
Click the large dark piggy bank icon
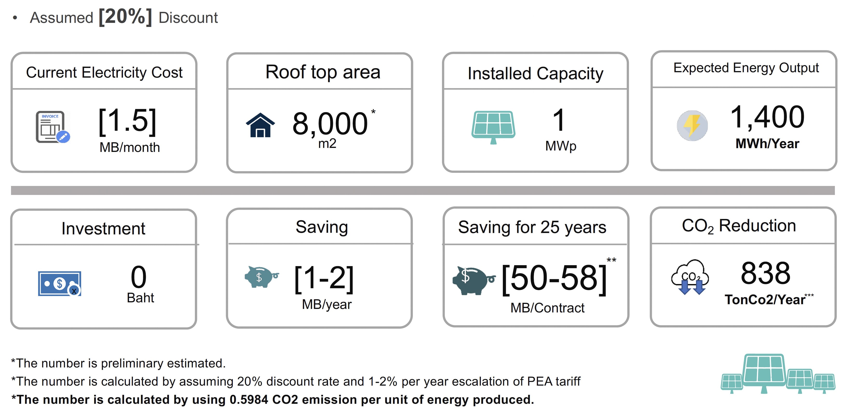pos(474,280)
